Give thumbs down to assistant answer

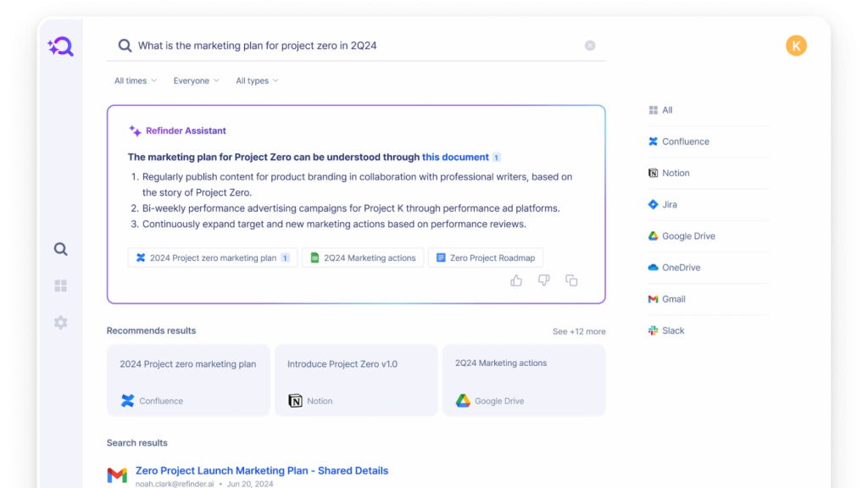tap(543, 280)
